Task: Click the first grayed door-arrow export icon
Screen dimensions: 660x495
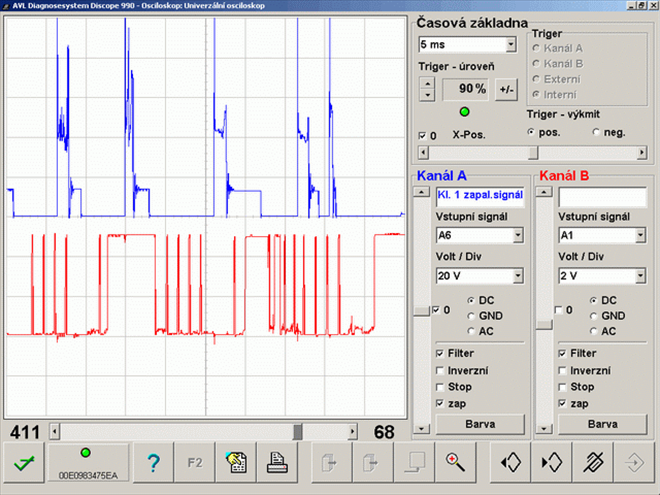Action: [331, 463]
